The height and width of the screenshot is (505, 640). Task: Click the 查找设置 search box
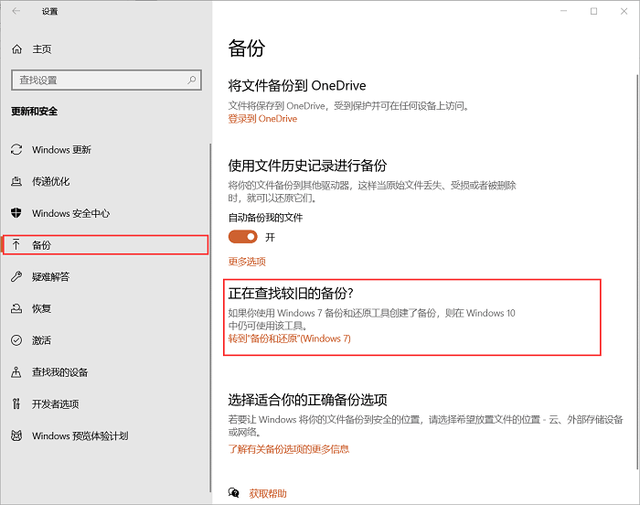[100, 79]
